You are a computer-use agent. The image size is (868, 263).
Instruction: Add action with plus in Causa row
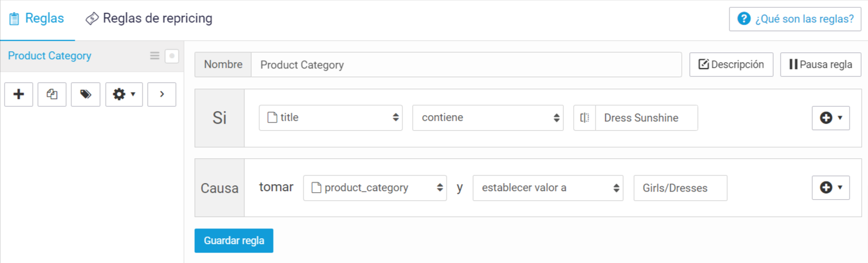point(831,188)
